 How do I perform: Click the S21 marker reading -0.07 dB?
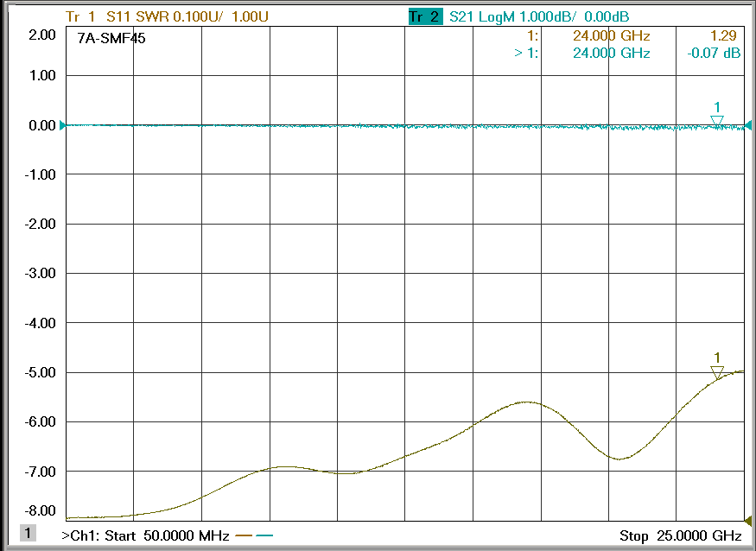pyautogui.click(x=714, y=53)
